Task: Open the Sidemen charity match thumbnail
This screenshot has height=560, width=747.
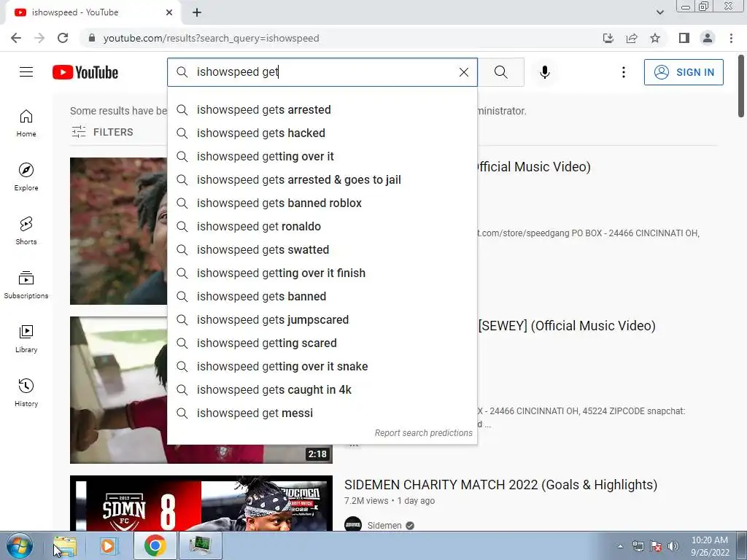Action: pyautogui.click(x=201, y=503)
